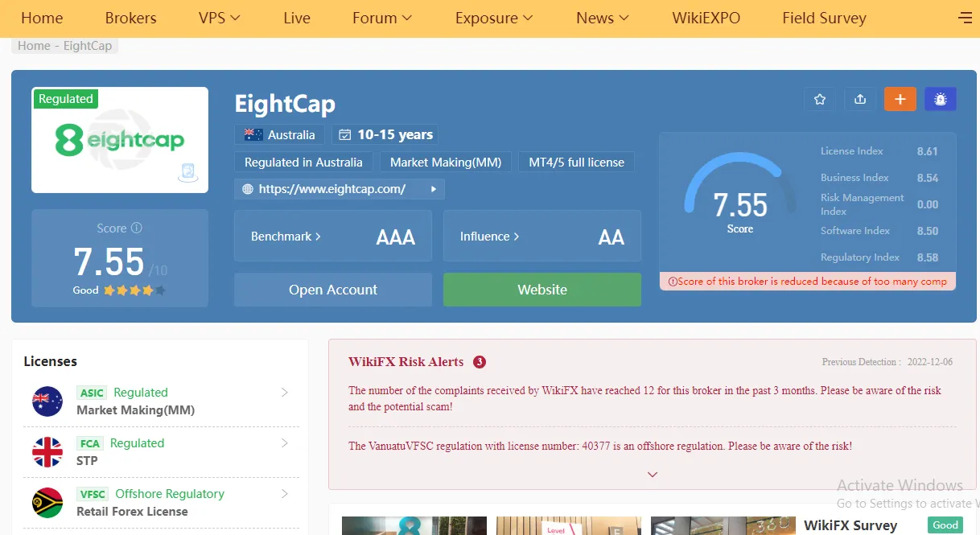The width and height of the screenshot is (980, 535).
Task: Click the Previous Detection date 2022-12-06
Action: [x=929, y=362]
